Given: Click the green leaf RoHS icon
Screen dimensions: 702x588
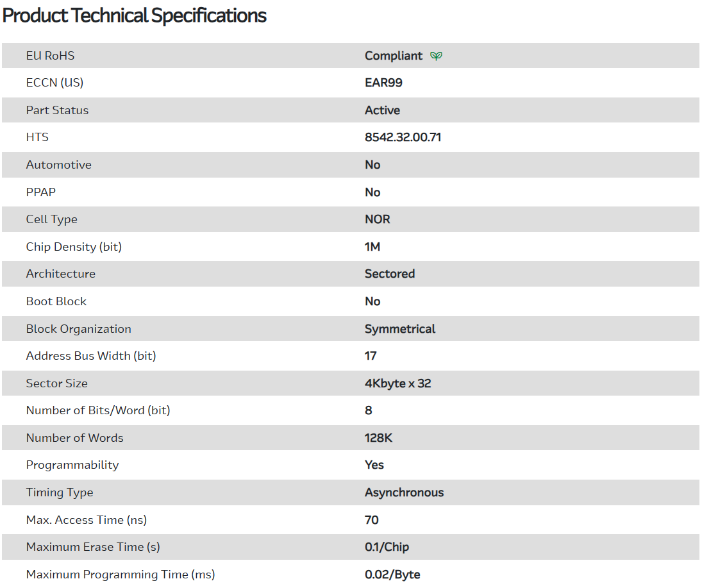Looking at the screenshot, I should tap(436, 56).
